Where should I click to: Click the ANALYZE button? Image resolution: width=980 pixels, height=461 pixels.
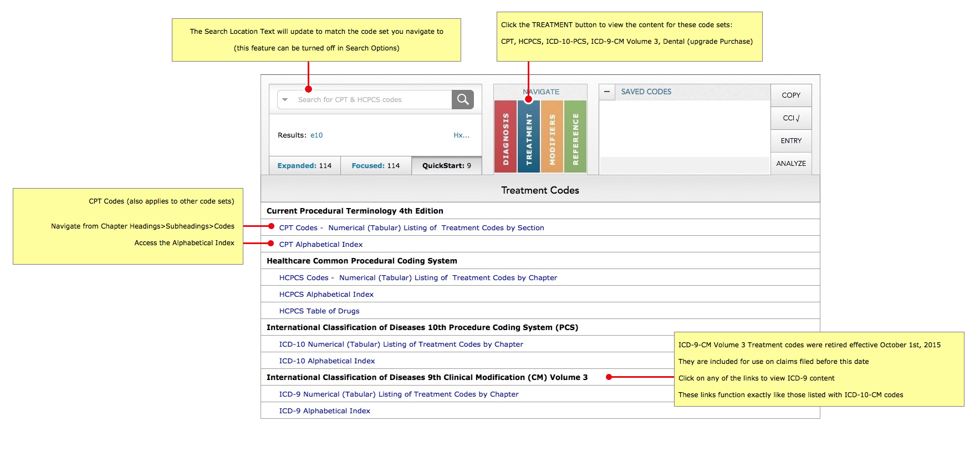(x=791, y=164)
